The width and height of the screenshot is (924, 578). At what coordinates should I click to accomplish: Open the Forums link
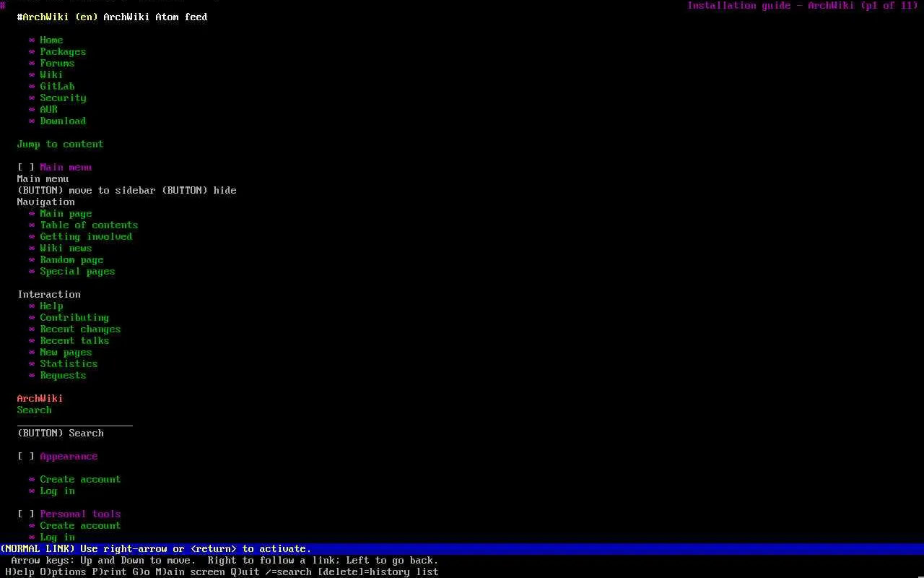click(57, 63)
